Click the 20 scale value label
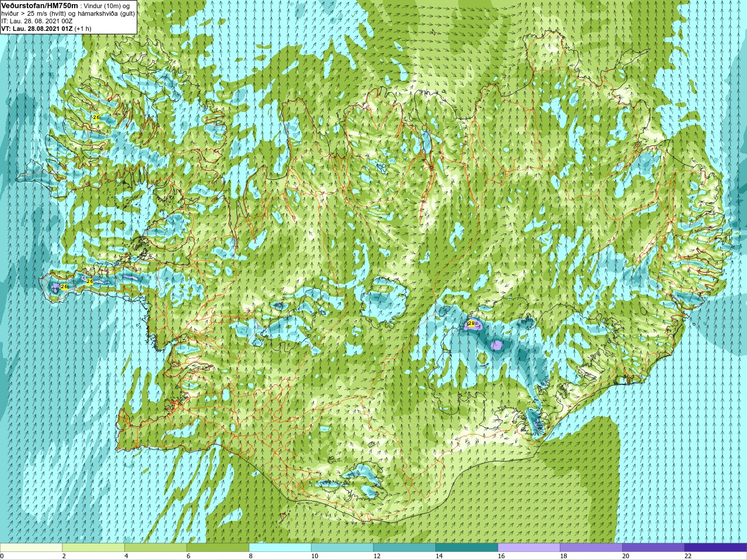Image resolution: width=747 pixels, height=560 pixels. (x=626, y=556)
